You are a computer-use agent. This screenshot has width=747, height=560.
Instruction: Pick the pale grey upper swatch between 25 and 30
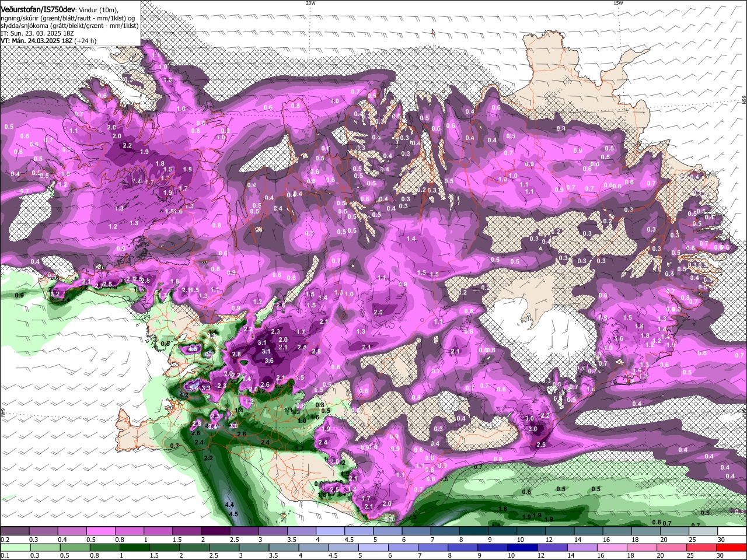pyautogui.click(x=703, y=531)
